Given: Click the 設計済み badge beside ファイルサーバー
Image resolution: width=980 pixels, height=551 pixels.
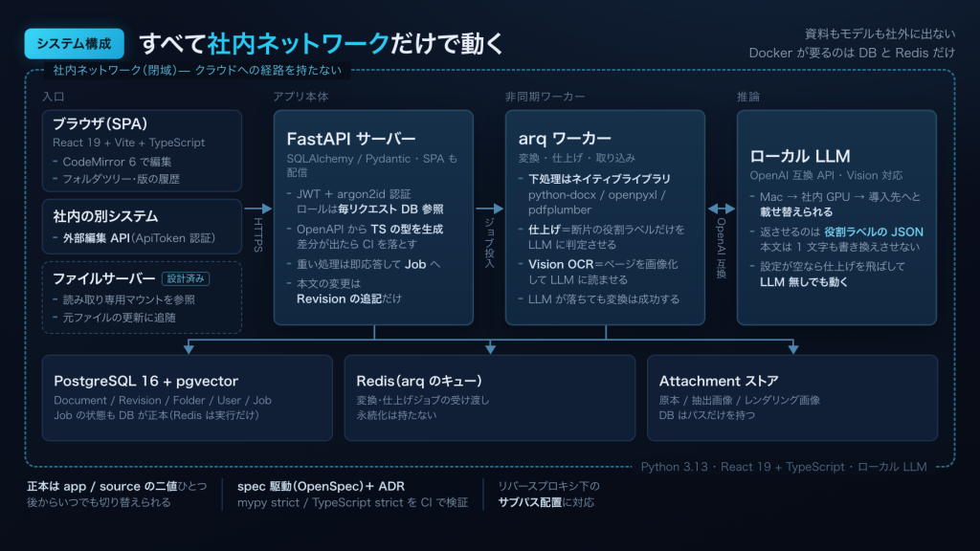Looking at the screenshot, I should (x=186, y=278).
